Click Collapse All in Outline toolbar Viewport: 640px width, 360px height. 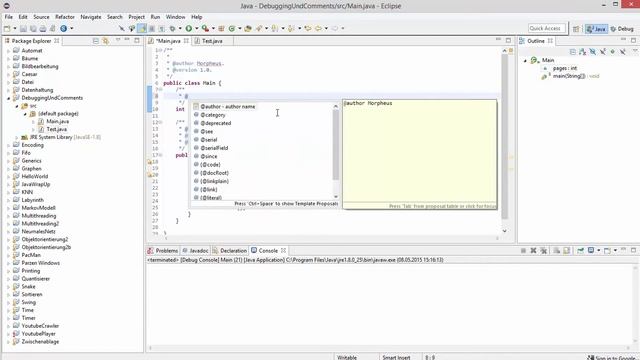coord(573,51)
